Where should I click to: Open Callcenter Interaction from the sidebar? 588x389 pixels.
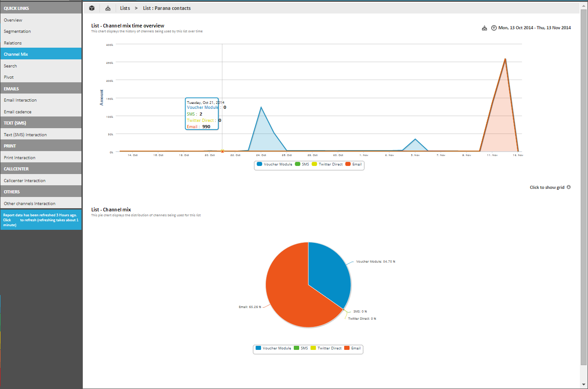(x=25, y=181)
